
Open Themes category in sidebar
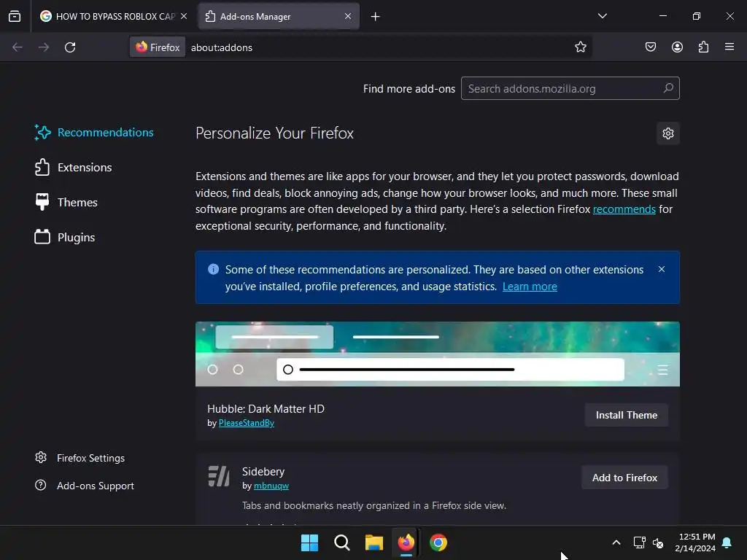point(66,203)
